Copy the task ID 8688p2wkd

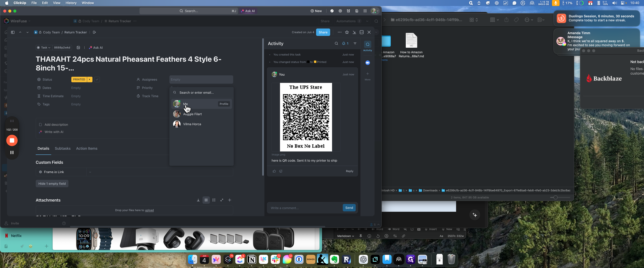pos(62,48)
